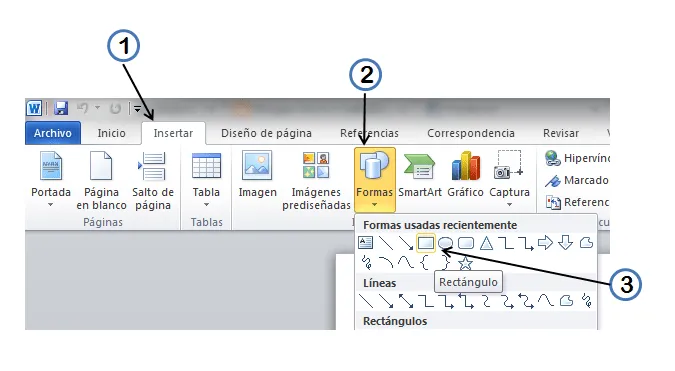Image resolution: width=675 pixels, height=371 pixels.
Task: Insert a Hipervínculo link
Action: pos(577,158)
